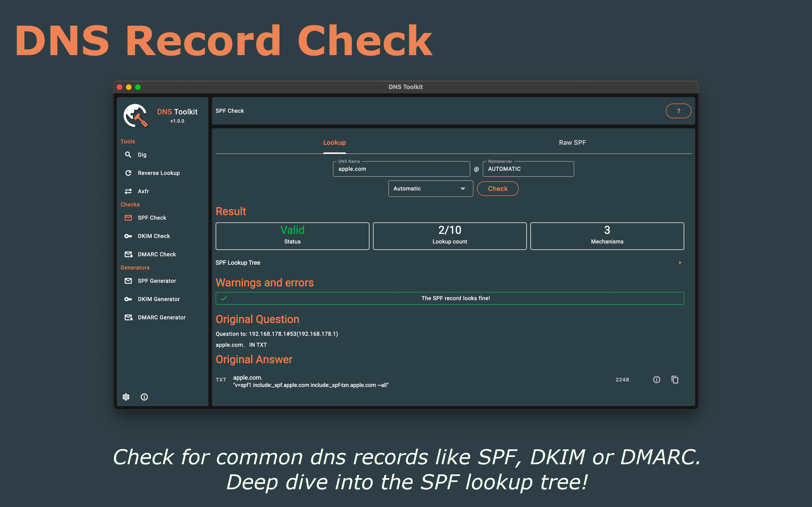
Task: Open Reverse Lookup refresh icon
Action: [x=128, y=173]
